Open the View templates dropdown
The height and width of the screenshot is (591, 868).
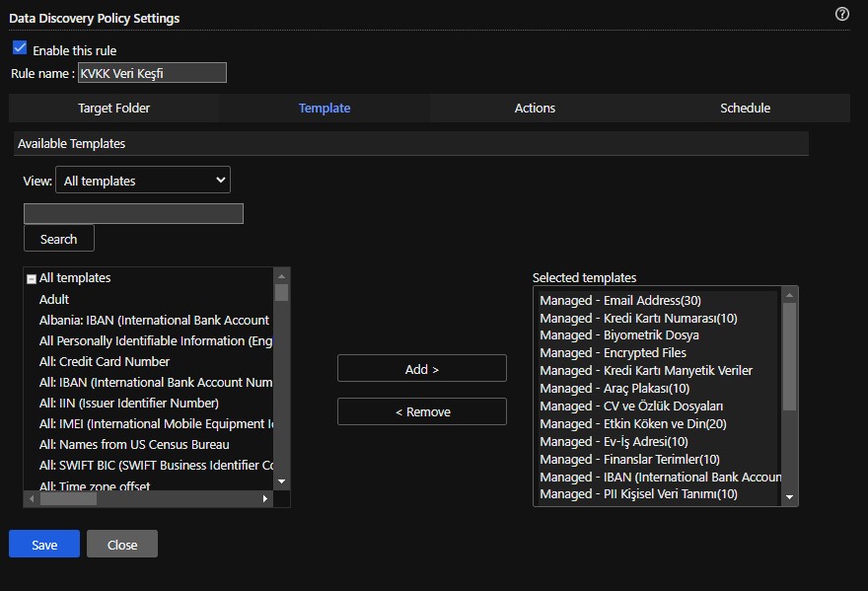(x=142, y=181)
